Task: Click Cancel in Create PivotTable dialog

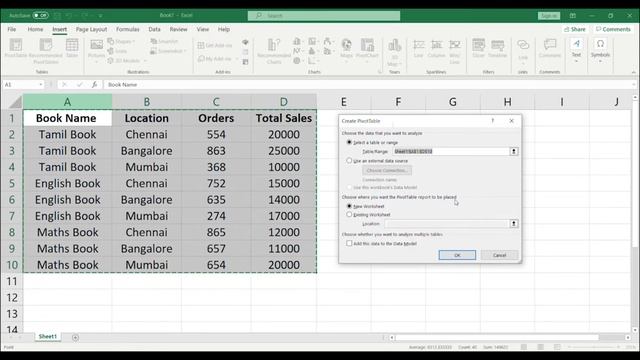Action: 500,255
